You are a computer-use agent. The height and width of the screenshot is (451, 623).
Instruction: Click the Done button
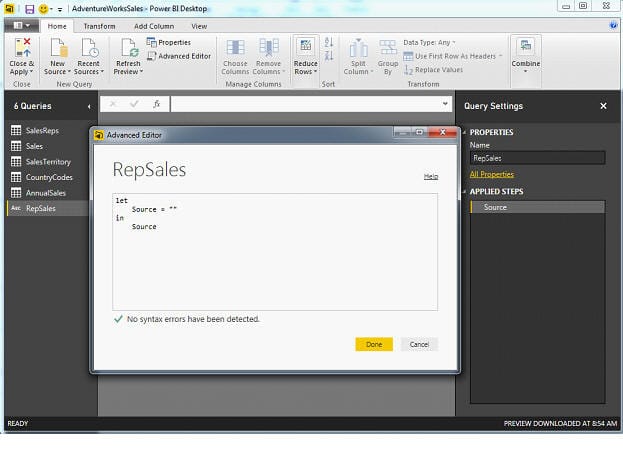pyautogui.click(x=374, y=344)
